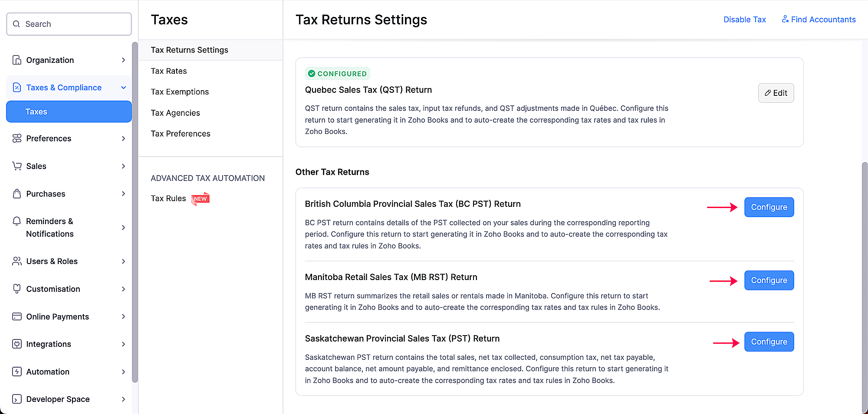
Task: Click the Automation lightning icon
Action: click(16, 372)
